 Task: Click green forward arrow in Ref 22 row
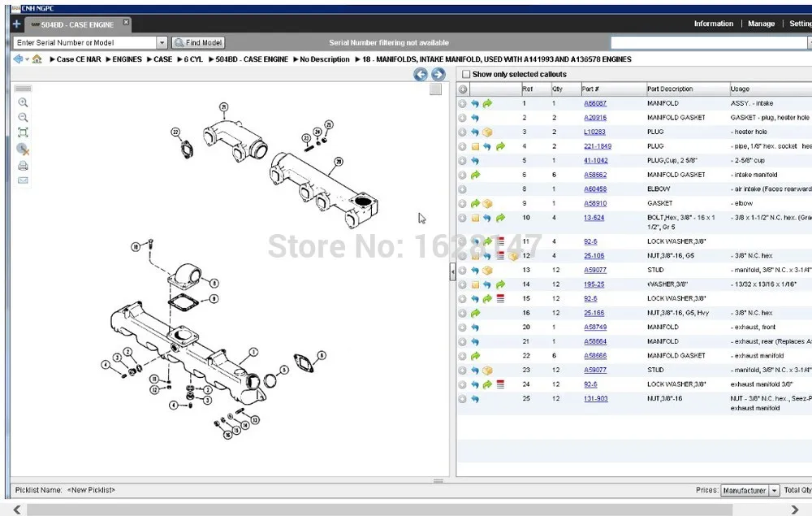(x=475, y=356)
